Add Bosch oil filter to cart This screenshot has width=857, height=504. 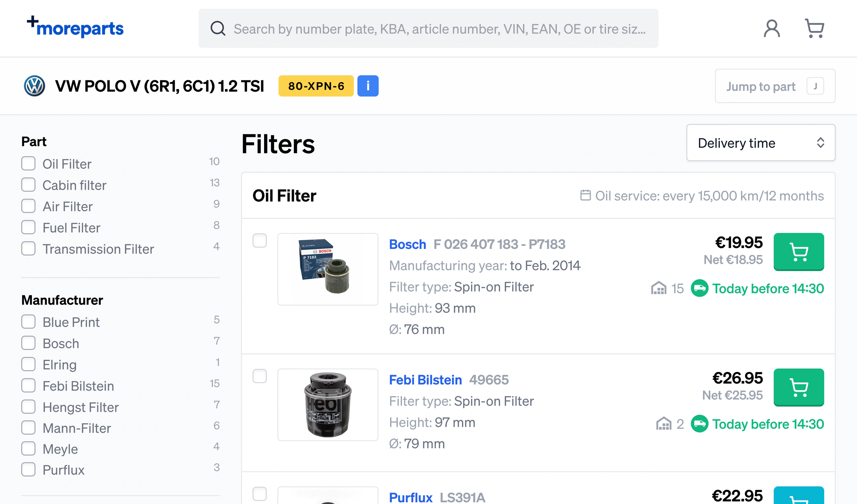point(798,252)
